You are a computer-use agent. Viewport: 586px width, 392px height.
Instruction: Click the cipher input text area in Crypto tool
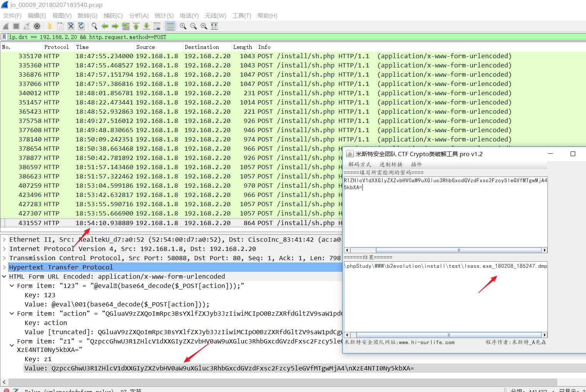[x=445, y=212]
